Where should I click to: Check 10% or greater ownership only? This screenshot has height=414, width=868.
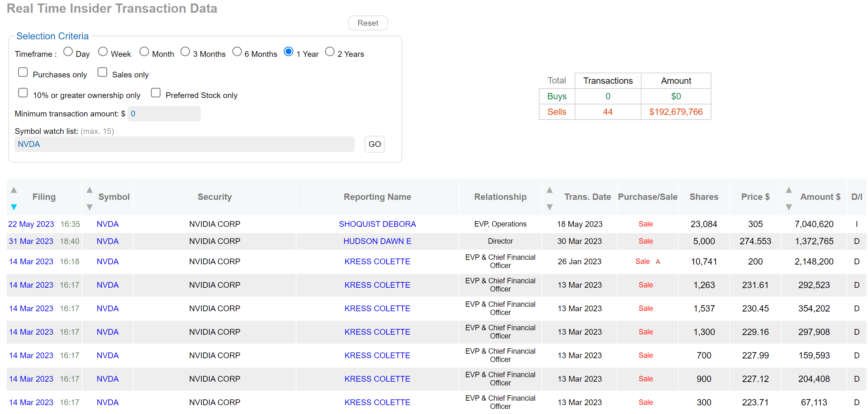pos(23,93)
